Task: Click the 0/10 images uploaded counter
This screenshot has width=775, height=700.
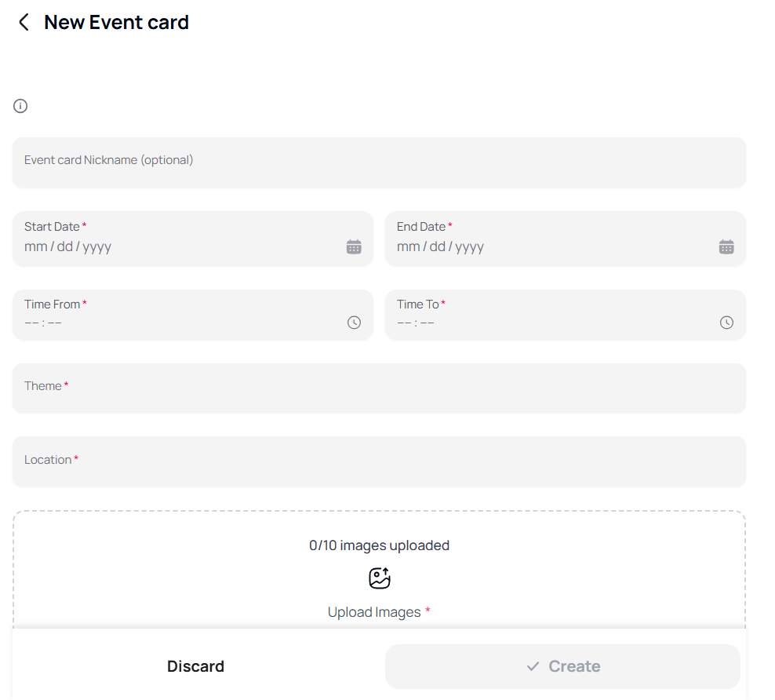Action: click(380, 545)
